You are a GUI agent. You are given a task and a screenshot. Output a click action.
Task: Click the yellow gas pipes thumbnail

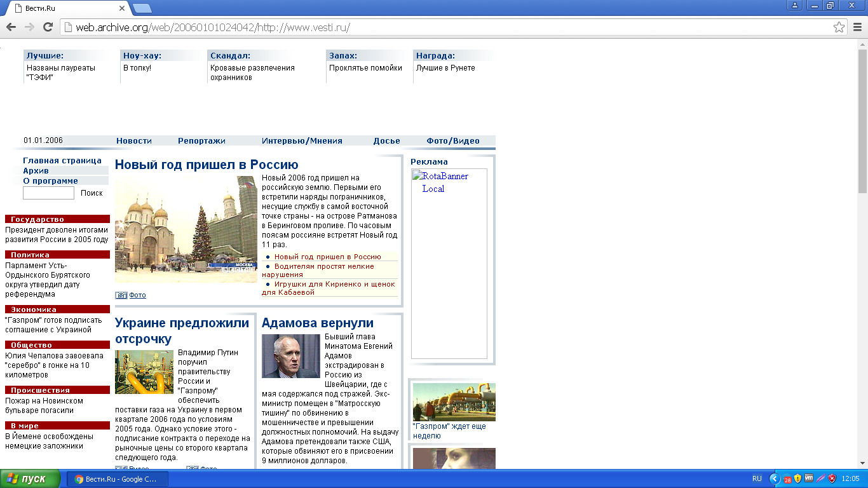[144, 372]
